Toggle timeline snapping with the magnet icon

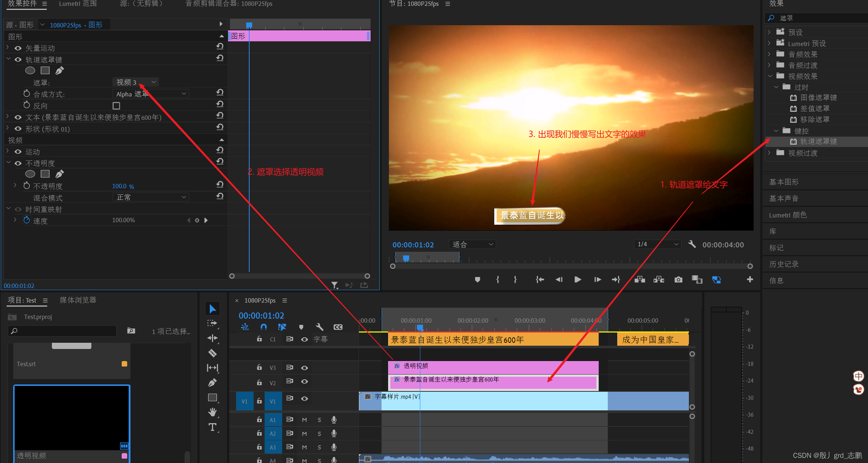[264, 327]
